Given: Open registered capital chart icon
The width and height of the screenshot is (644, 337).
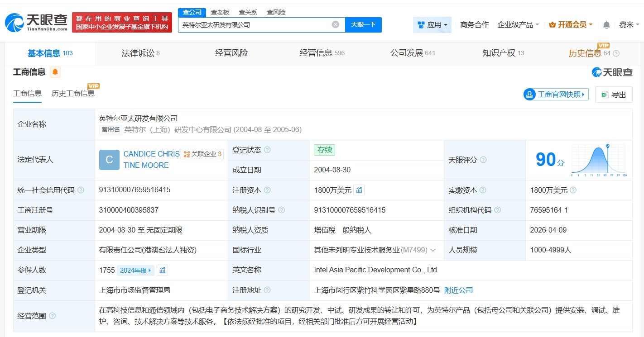Looking at the screenshot, I should pyautogui.click(x=359, y=190).
